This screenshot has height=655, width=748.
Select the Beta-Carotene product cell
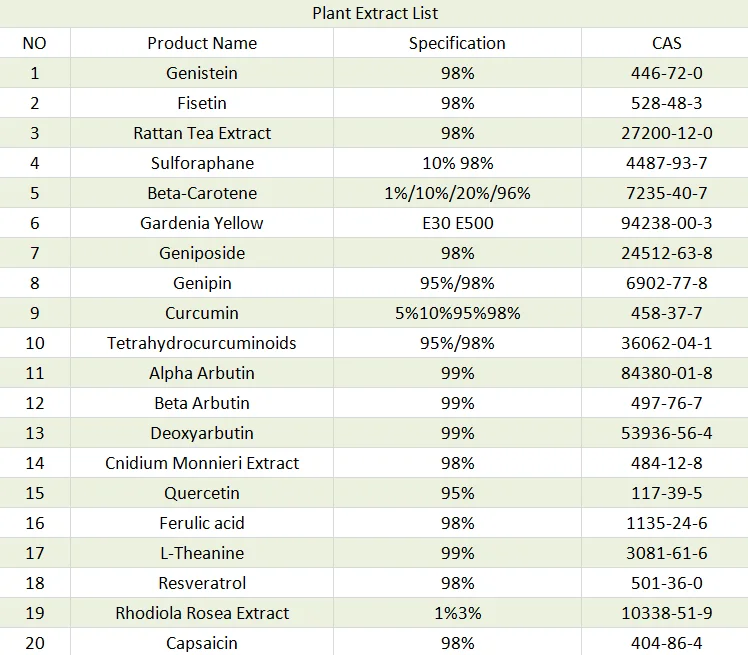click(202, 193)
